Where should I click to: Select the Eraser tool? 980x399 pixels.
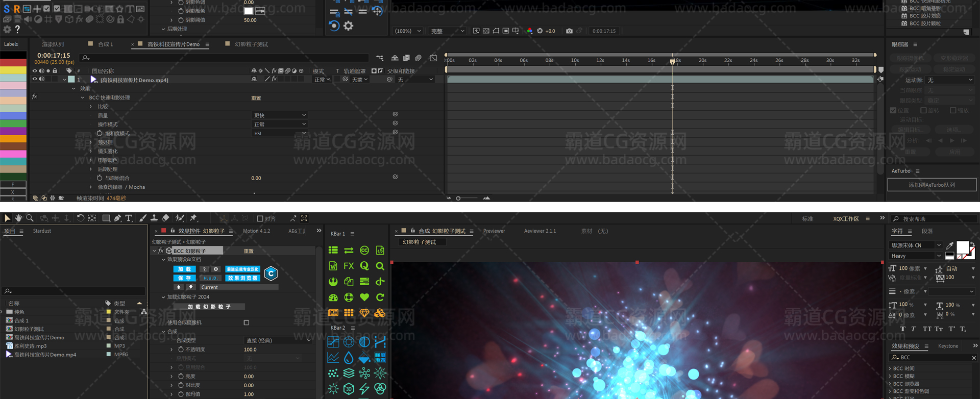165,218
